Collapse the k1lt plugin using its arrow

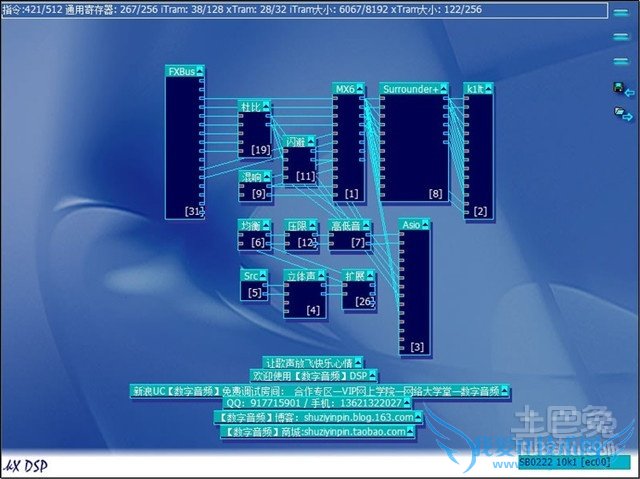[488, 89]
